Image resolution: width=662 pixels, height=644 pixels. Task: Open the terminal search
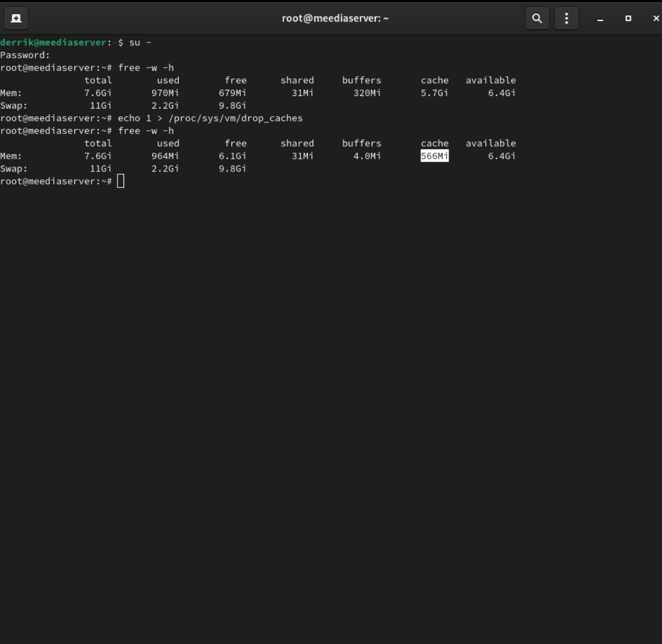point(537,18)
